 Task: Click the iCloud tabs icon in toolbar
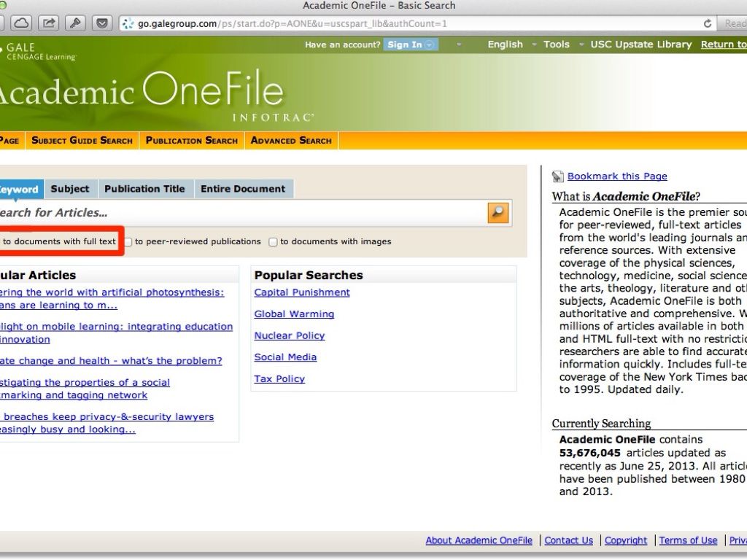click(22, 23)
